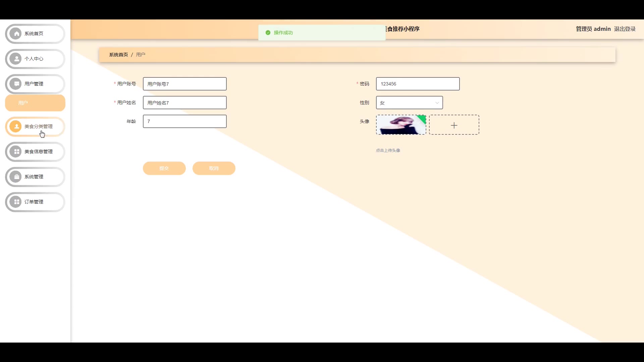Click 系统首页 in the breadcrumb
The image size is (644, 362).
click(x=118, y=55)
